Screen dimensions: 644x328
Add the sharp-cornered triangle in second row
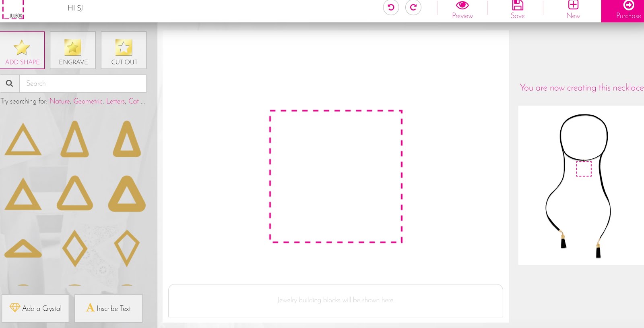coord(23,194)
